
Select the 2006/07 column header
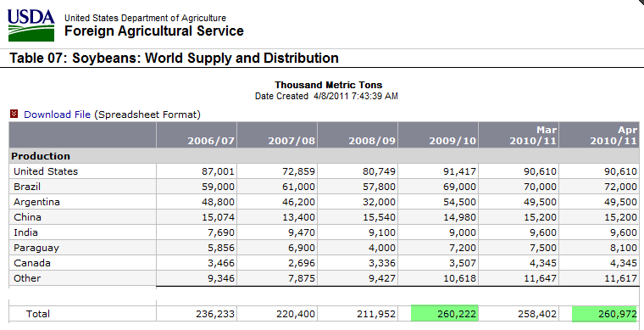pyautogui.click(x=197, y=135)
